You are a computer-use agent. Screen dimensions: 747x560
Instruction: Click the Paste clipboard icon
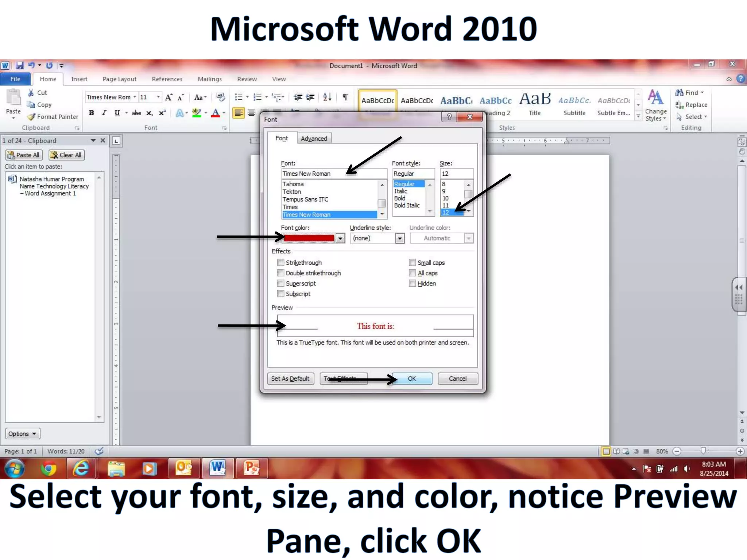coord(13,98)
